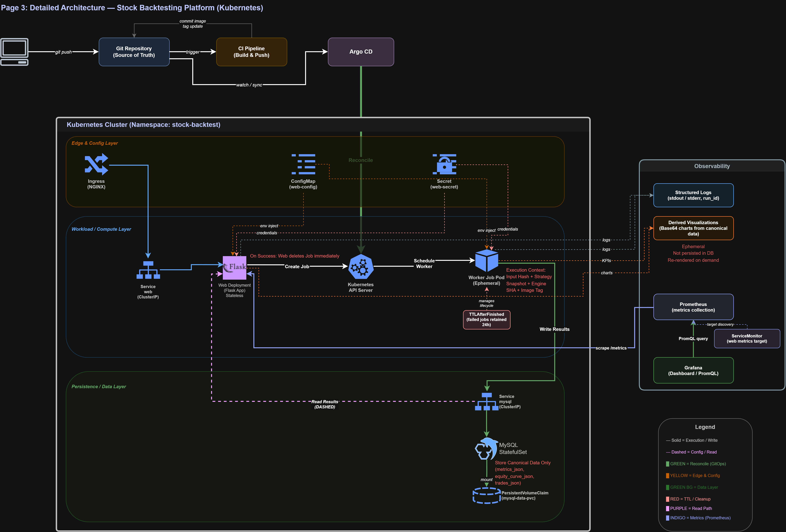Click the 'Write Results' connector label
Viewport: 786px width, 532px height.
(x=555, y=329)
